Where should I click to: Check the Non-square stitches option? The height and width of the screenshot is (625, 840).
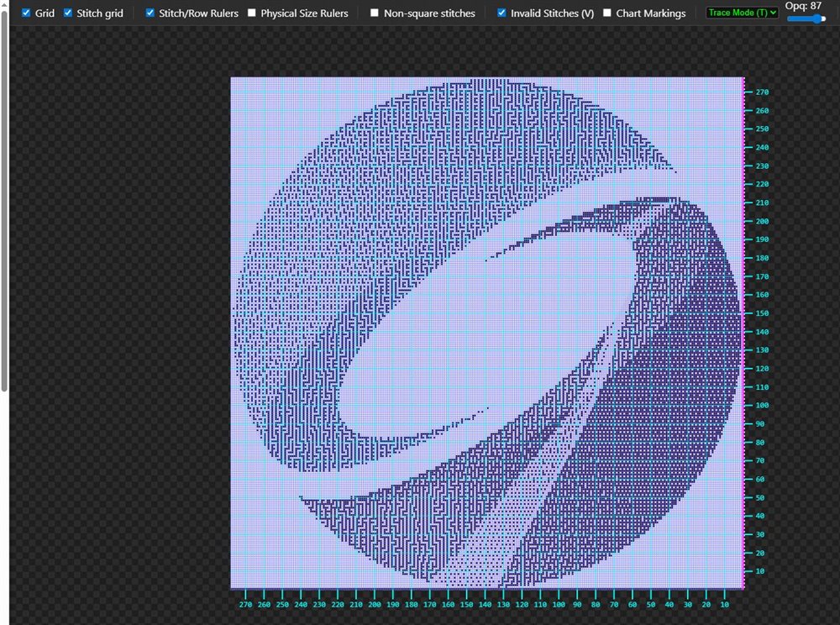375,13
